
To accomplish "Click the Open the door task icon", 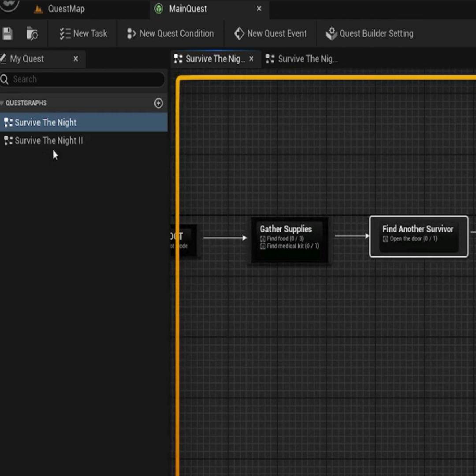I will click(386, 239).
